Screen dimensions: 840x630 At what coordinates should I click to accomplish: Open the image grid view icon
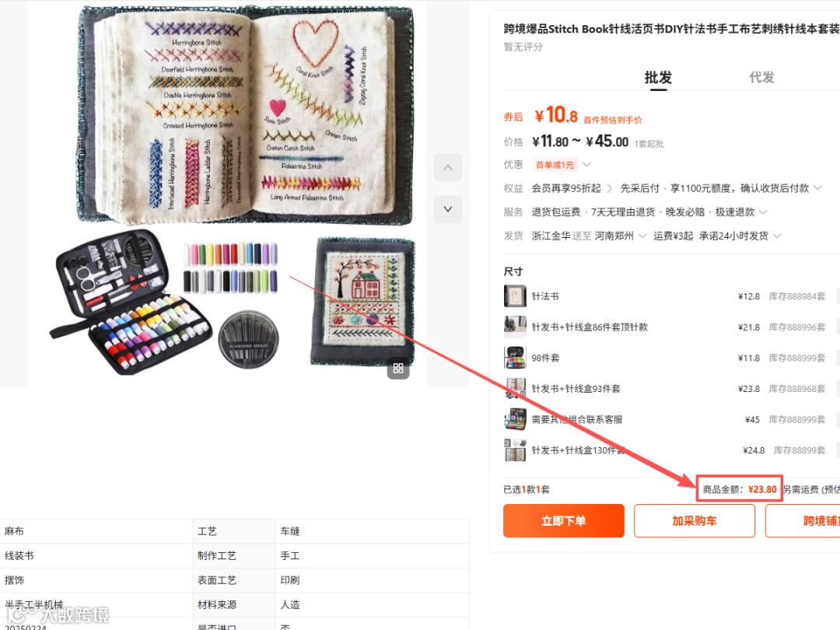(x=398, y=368)
